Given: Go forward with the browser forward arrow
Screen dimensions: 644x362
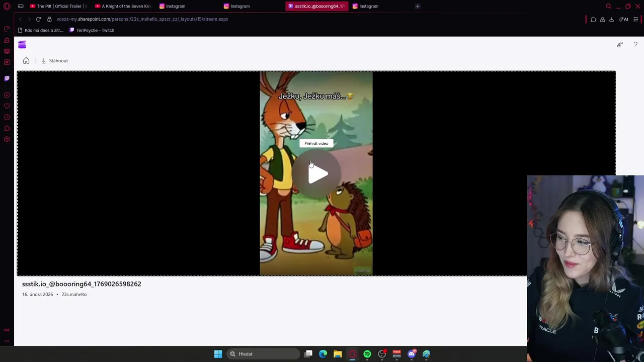Looking at the screenshot, I should click(x=29, y=19).
